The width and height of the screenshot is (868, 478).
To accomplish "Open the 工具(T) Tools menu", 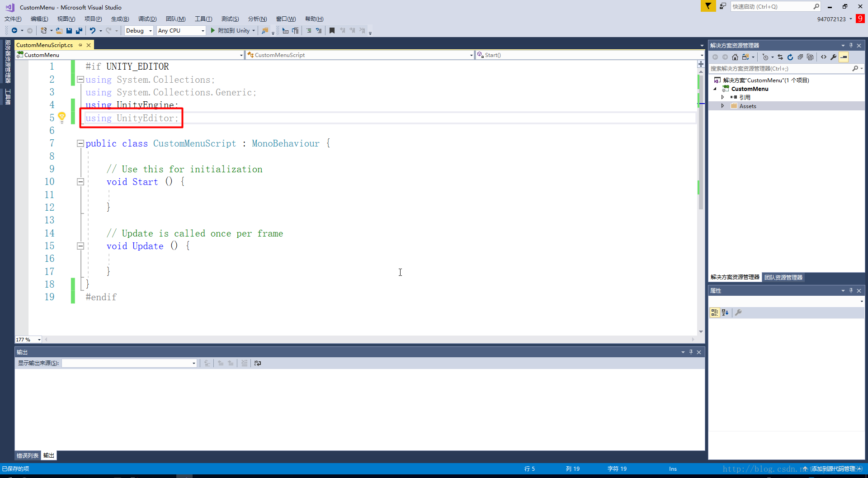I will (x=203, y=19).
